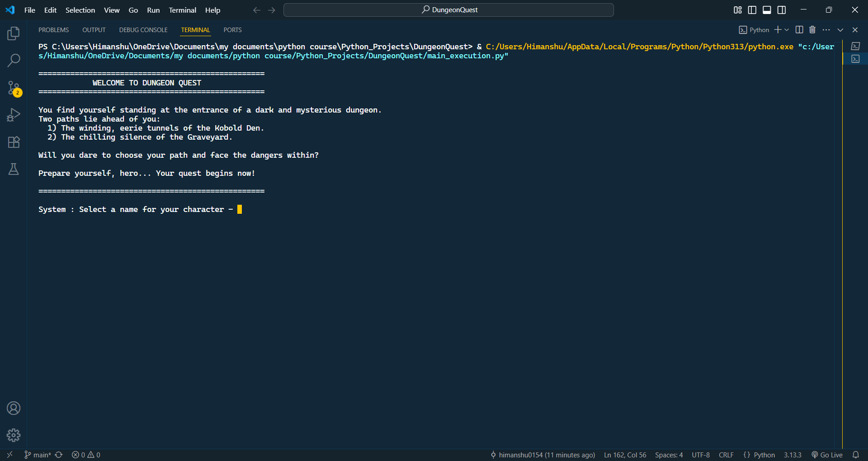
Task: Click the python.exe path in terminal command
Action: pos(640,47)
